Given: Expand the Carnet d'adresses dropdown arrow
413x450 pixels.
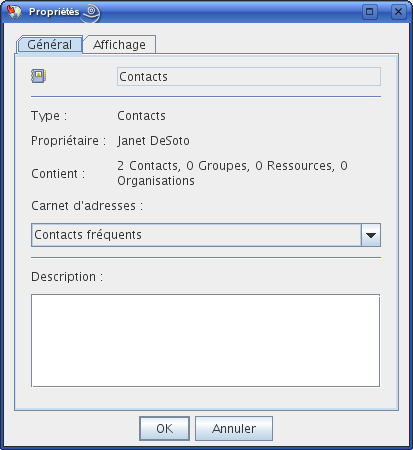Looking at the screenshot, I should coord(371,235).
